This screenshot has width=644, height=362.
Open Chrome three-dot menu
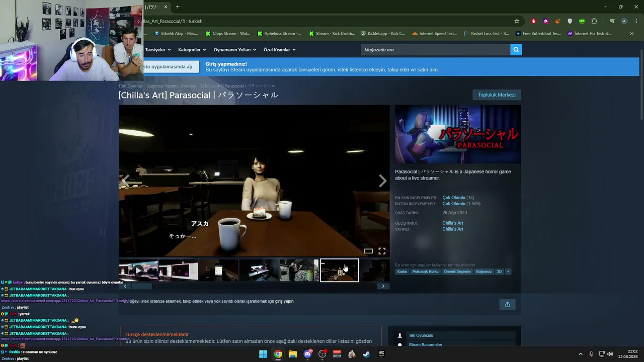click(x=636, y=21)
